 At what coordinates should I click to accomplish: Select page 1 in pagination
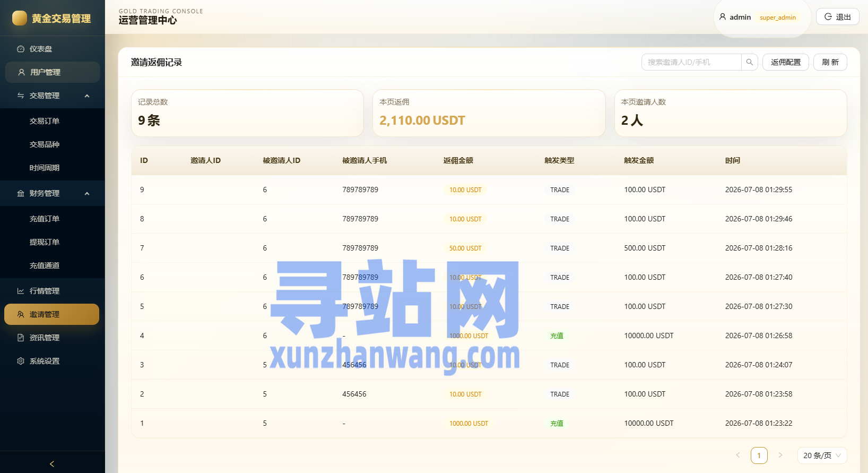(759, 455)
